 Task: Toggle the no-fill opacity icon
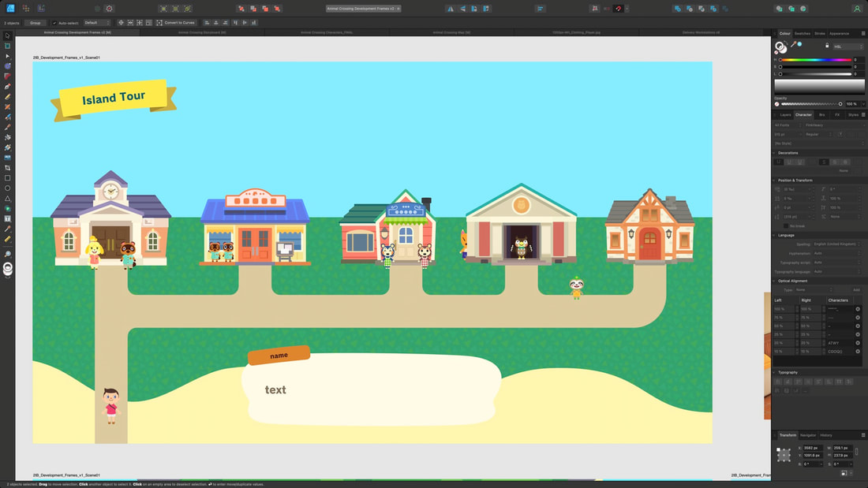[776, 104]
